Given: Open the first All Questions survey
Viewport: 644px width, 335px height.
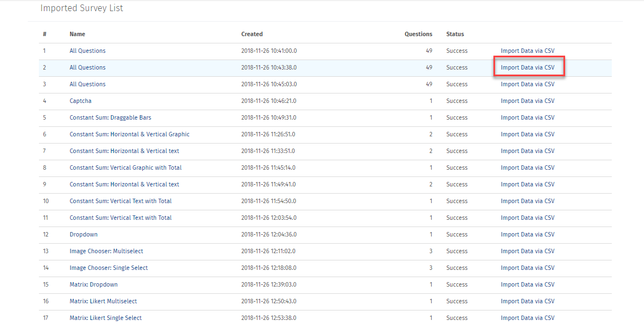Looking at the screenshot, I should click(x=87, y=51).
